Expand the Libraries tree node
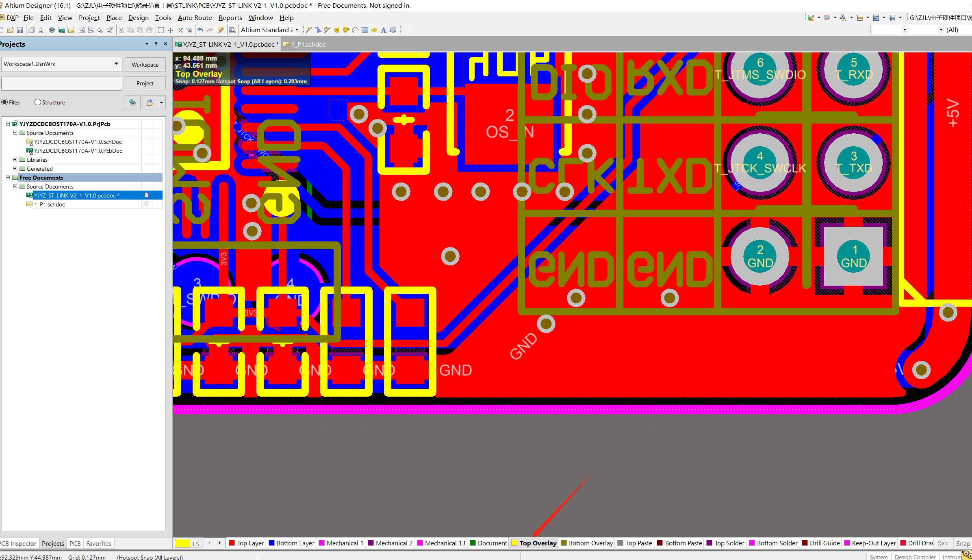 pos(15,159)
